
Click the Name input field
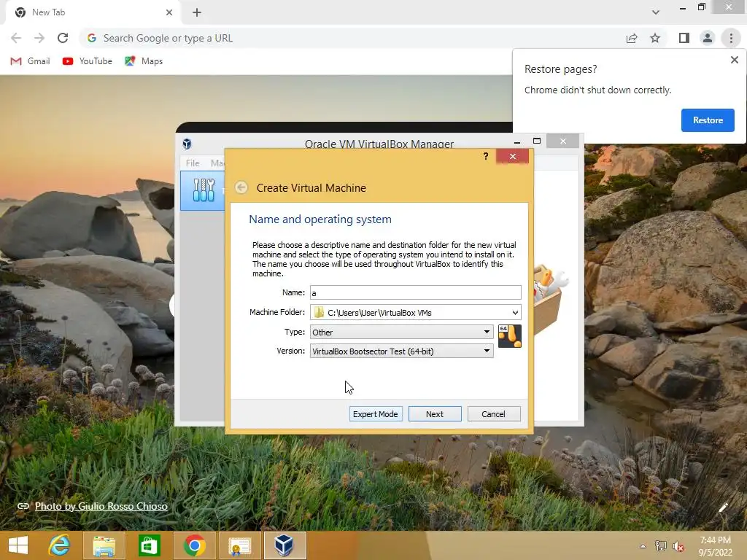[x=415, y=292]
